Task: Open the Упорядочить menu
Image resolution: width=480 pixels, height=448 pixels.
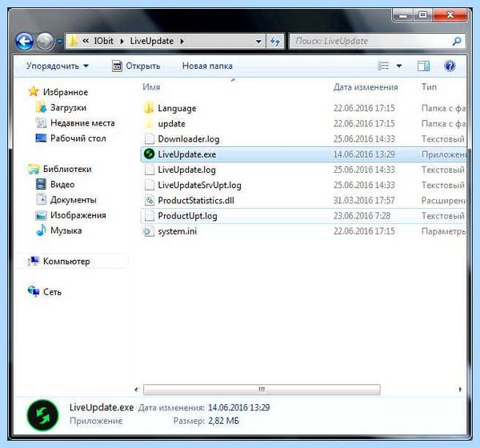Action: click(58, 66)
